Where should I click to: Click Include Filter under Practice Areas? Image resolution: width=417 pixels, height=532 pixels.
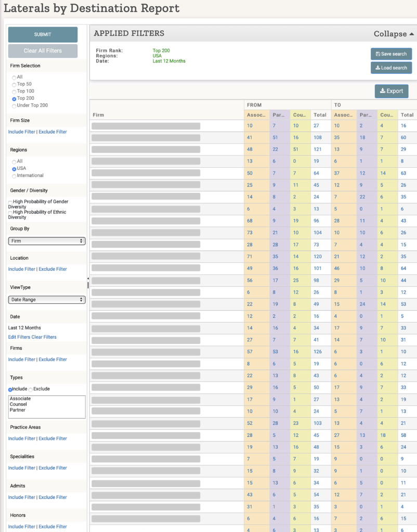(x=22, y=438)
